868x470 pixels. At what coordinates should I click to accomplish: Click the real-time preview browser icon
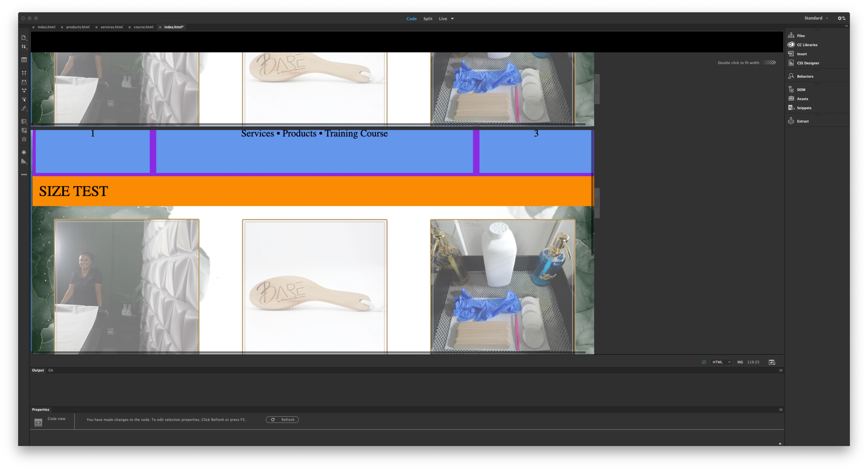772,362
